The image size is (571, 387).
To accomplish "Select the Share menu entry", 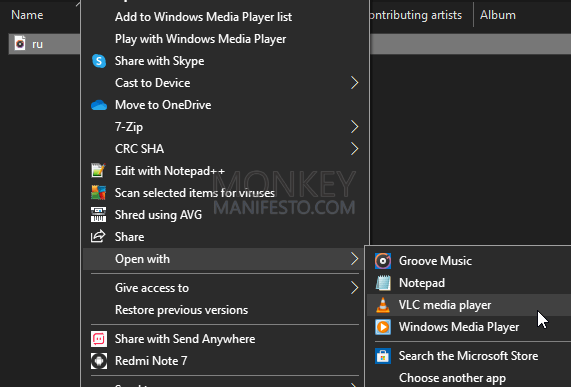I will (130, 237).
